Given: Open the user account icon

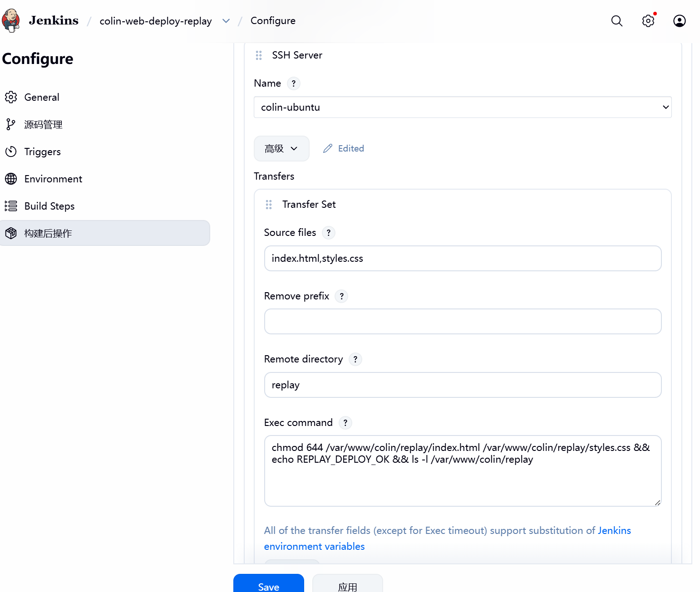Looking at the screenshot, I should 680,21.
